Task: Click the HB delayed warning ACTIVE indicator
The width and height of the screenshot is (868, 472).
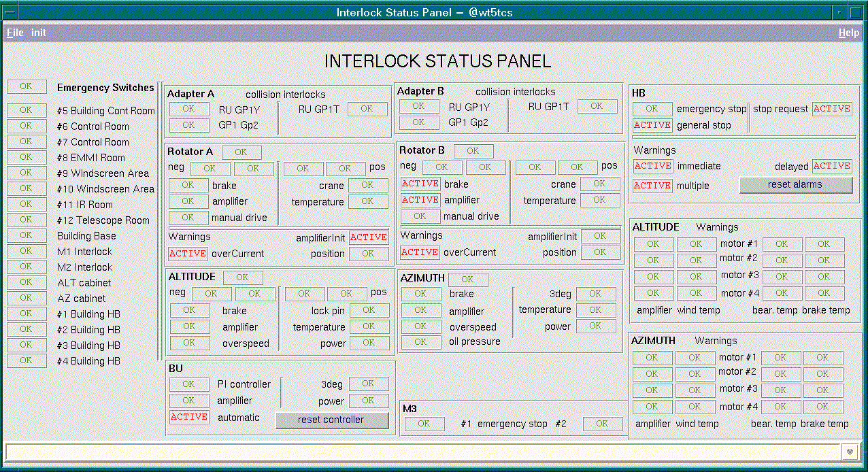Action: click(x=831, y=166)
